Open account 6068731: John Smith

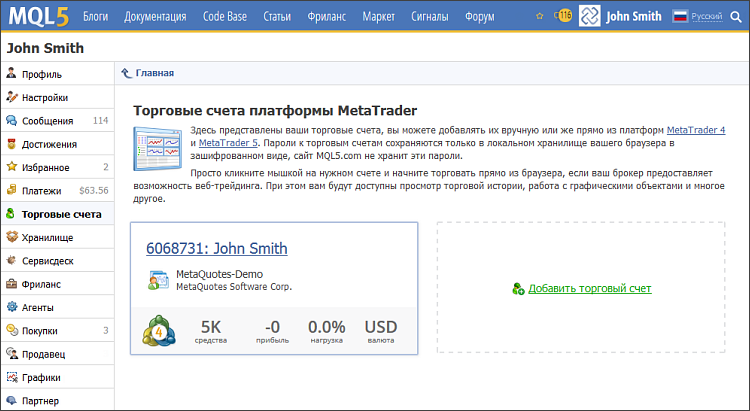pyautogui.click(x=217, y=248)
